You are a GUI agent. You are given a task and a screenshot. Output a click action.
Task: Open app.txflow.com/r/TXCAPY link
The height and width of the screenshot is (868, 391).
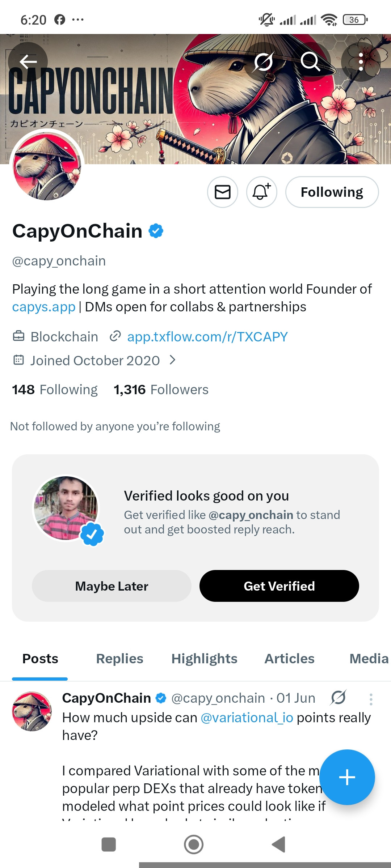pos(207,337)
